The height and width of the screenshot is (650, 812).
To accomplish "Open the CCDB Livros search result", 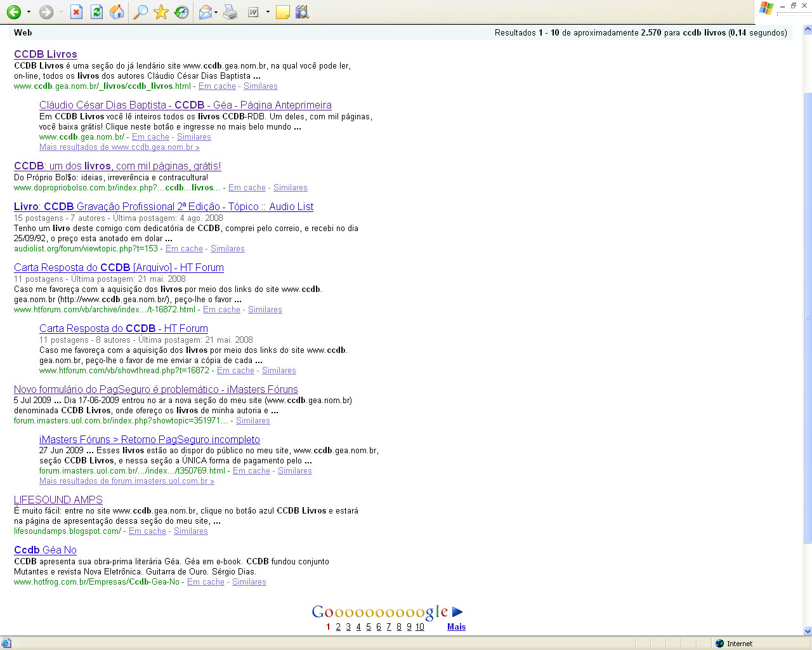I will (46, 55).
